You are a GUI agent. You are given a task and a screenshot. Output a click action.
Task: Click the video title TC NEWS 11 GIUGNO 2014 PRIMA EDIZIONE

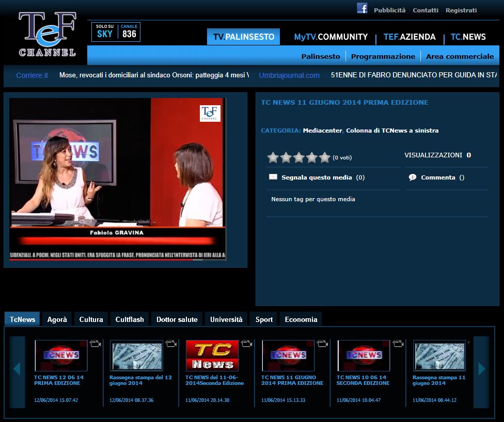pyautogui.click(x=344, y=103)
